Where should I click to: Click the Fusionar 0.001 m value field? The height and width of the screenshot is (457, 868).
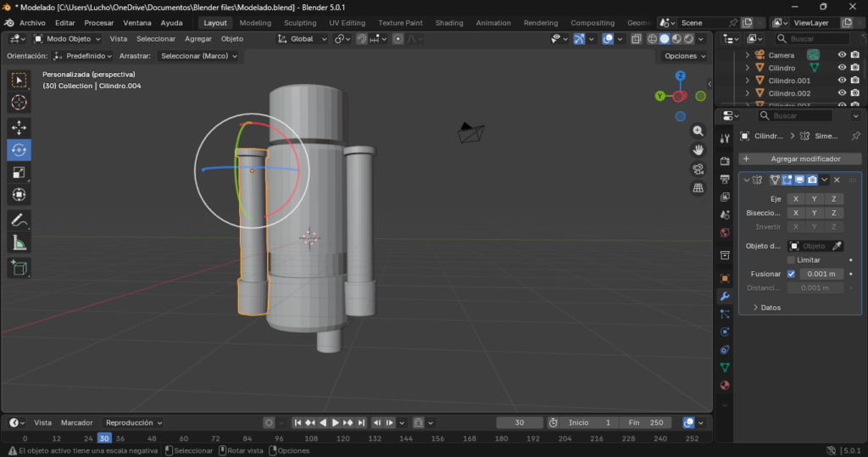[x=821, y=274]
